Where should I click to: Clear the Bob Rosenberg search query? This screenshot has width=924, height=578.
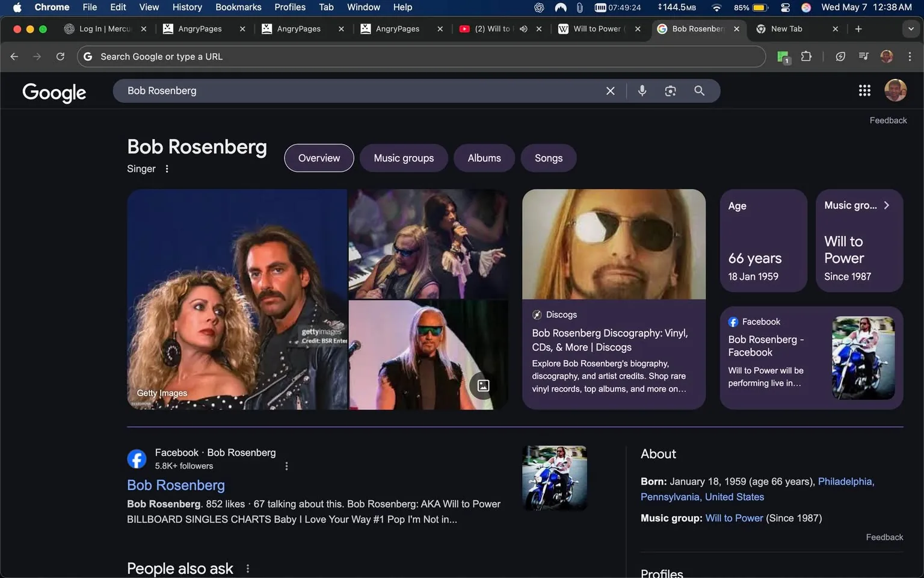(x=610, y=90)
